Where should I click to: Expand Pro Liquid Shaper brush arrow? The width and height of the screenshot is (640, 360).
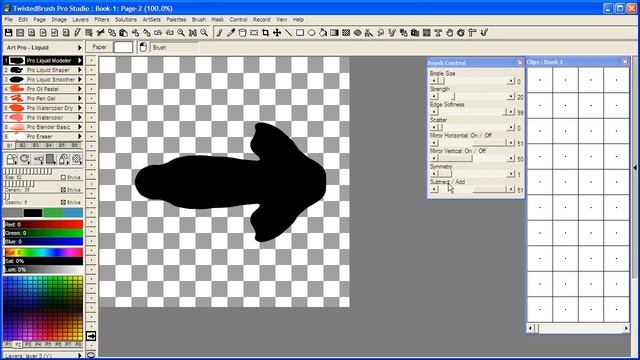click(80, 70)
